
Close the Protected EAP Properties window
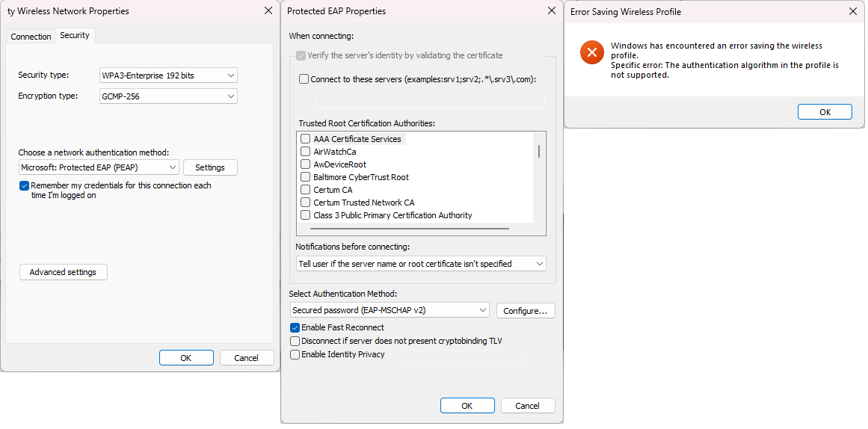[552, 11]
